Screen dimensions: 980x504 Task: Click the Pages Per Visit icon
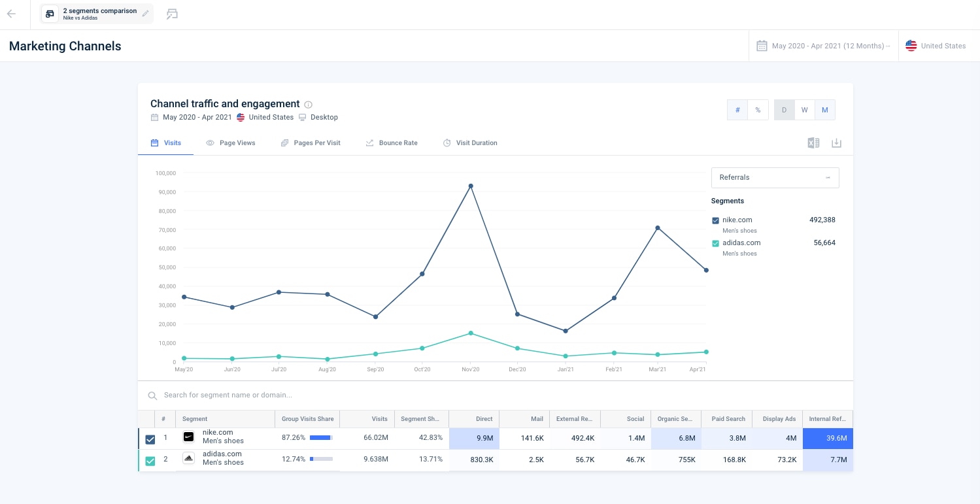tap(285, 143)
